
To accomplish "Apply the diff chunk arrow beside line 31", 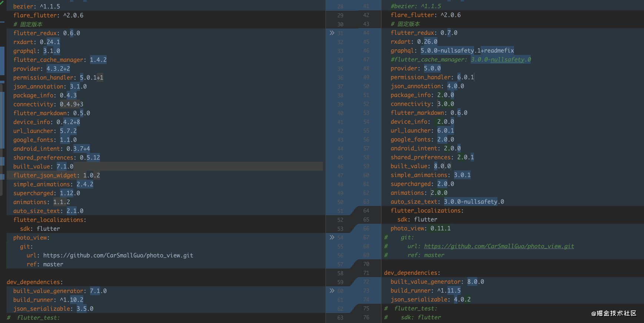I will [332, 33].
